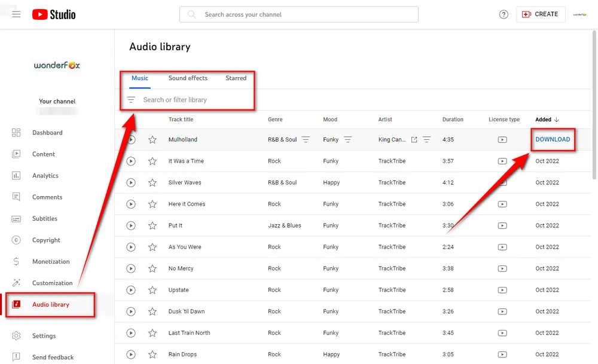Click license type icon for Silver Waves
598x364 pixels.
[x=502, y=183]
